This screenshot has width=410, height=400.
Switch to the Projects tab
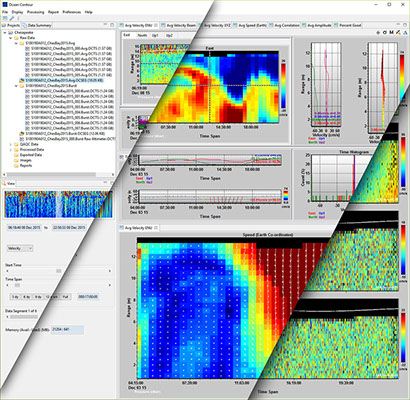tap(11, 25)
